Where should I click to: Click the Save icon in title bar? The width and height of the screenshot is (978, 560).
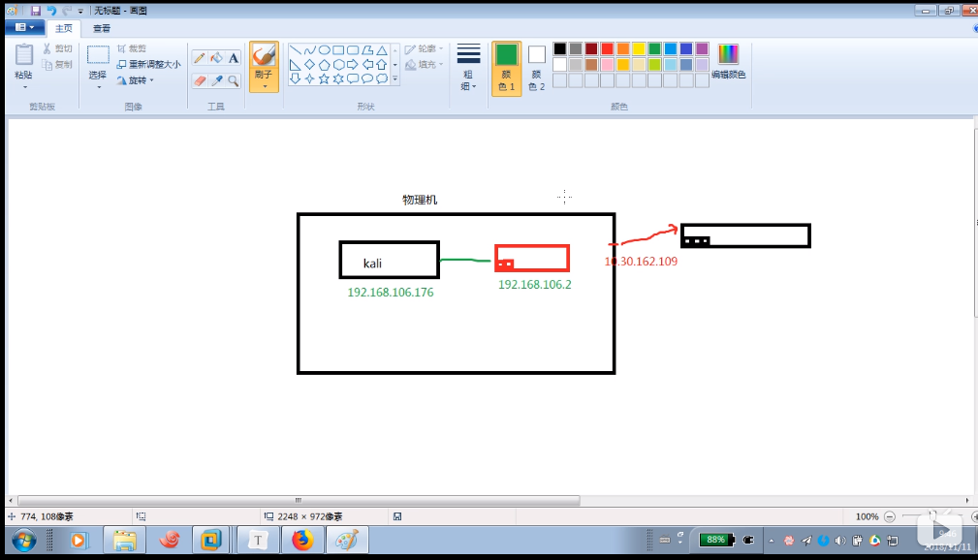(x=36, y=11)
